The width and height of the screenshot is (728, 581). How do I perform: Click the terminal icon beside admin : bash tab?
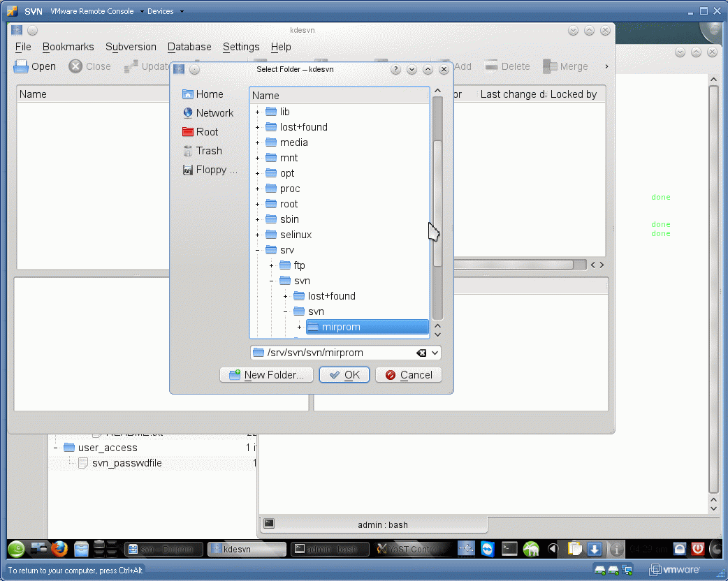[x=269, y=524]
